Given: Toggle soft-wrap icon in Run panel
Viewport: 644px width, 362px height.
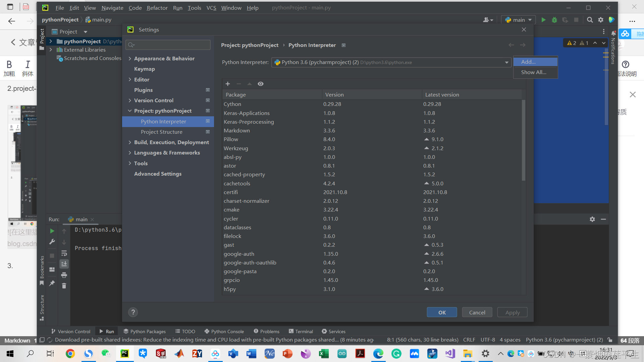Looking at the screenshot, I should pos(64,253).
